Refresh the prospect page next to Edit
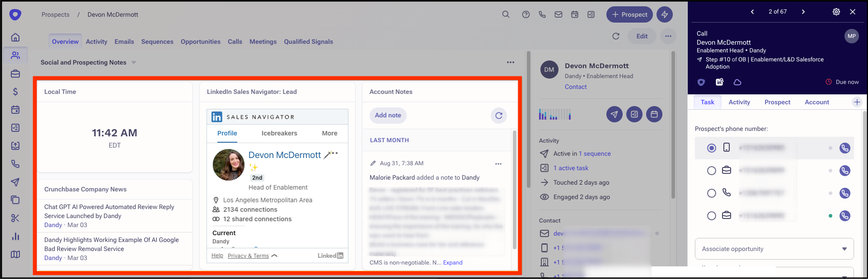868x279 pixels. point(616,36)
